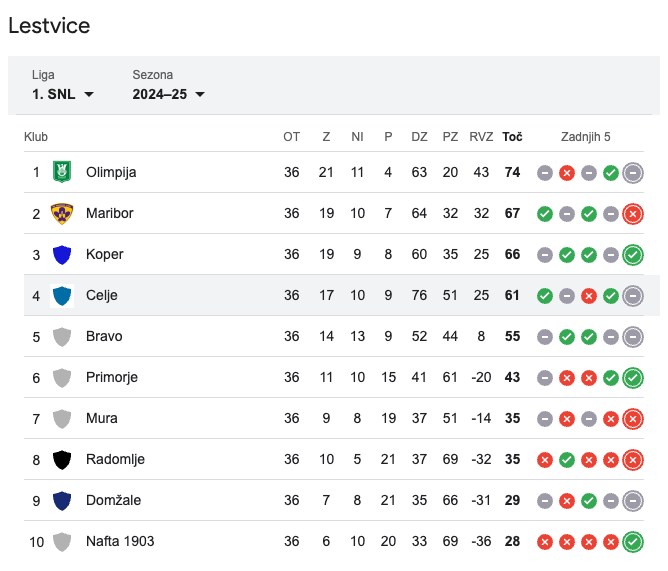Select the Domžale navy shield icon
This screenshot has width=668, height=571.
62,501
